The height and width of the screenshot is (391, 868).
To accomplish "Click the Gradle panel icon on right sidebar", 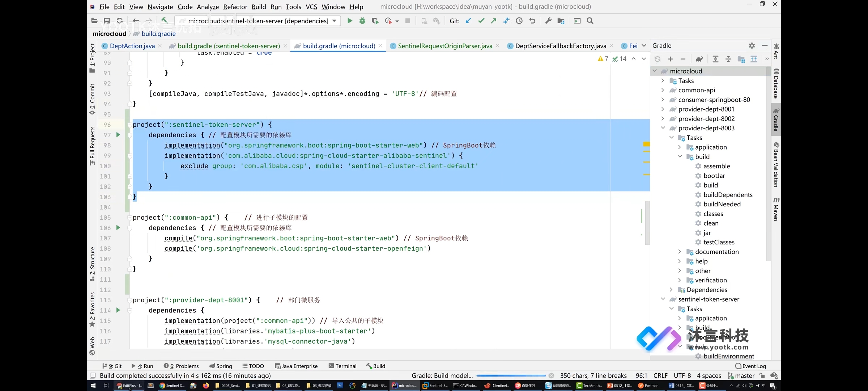I will (x=778, y=114).
